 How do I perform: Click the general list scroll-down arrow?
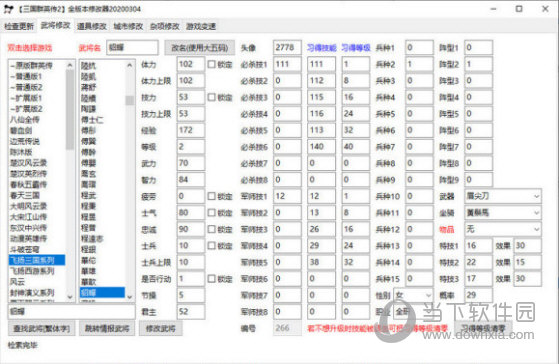(130, 297)
